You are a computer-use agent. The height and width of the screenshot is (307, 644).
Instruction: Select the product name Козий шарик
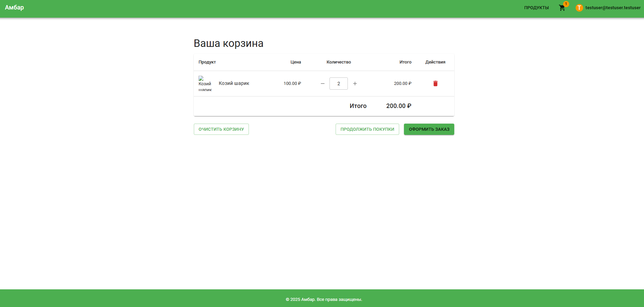234,84
